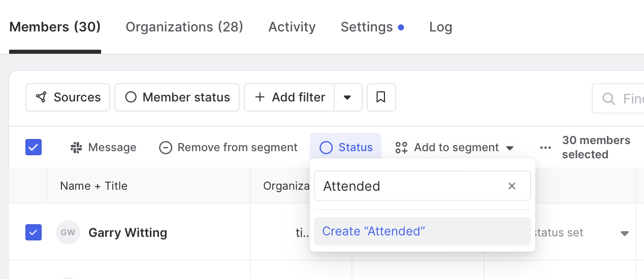This screenshot has width=644, height=279.
Task: Click the three-dots more actions icon
Action: [x=545, y=148]
